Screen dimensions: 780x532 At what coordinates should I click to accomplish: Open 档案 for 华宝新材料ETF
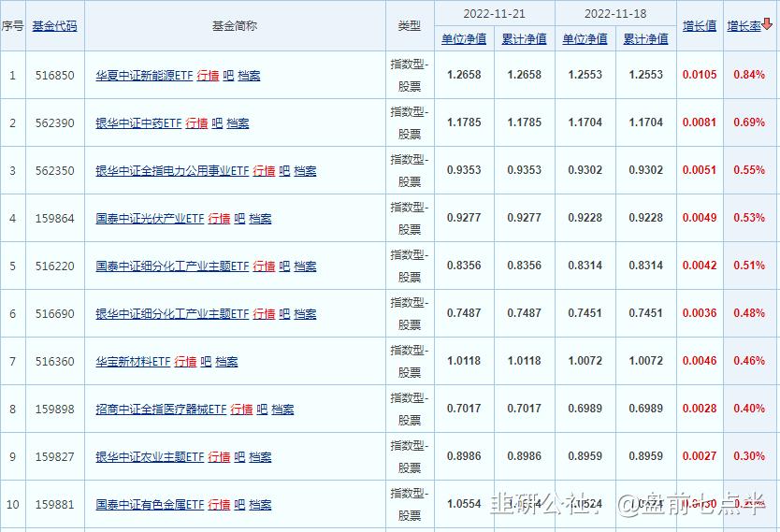226,362
